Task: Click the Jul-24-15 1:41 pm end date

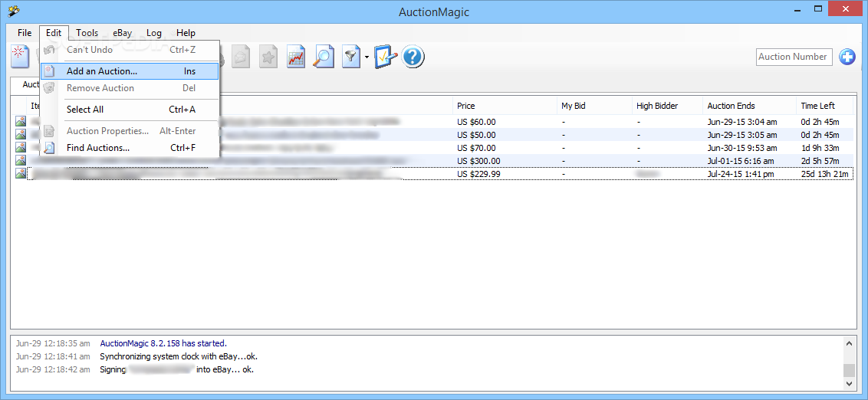Action: [x=741, y=174]
